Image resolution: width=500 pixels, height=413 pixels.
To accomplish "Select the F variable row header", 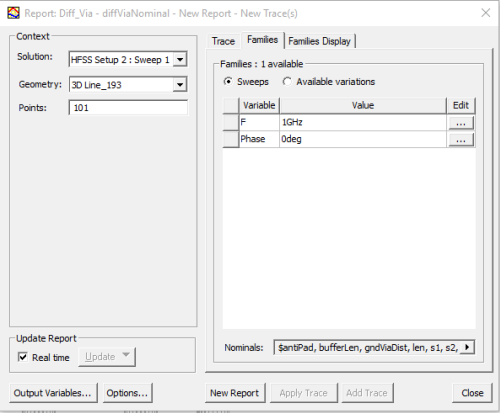I will pos(231,122).
